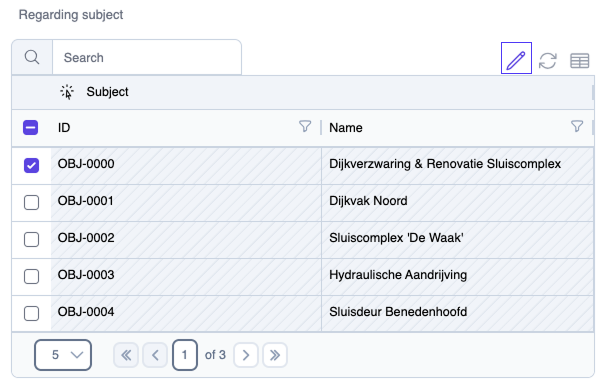Click 'Dijkverzwaring & Renovatie Sluiscomplex' cell
Screen dimensions: 608x383
point(458,165)
